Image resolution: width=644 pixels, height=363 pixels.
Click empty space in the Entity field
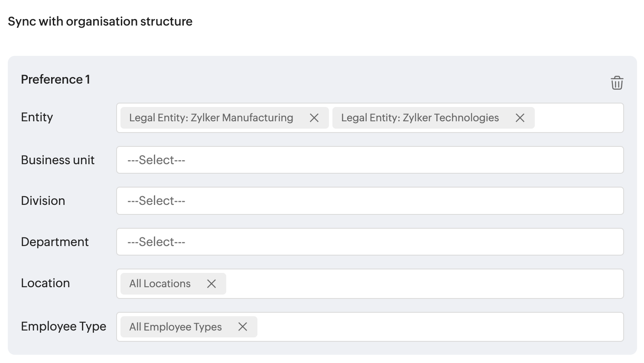(x=579, y=118)
